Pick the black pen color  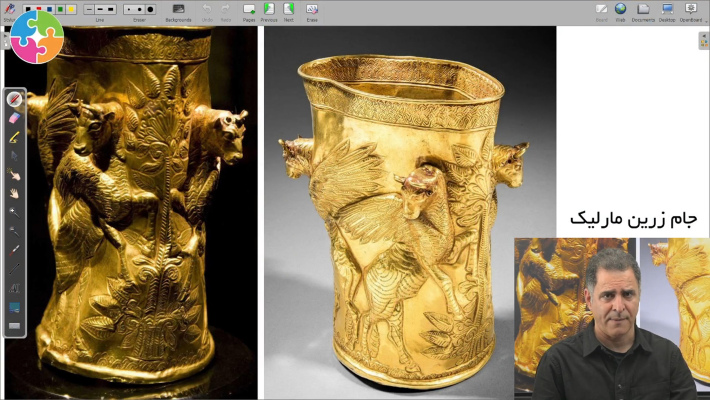tap(28, 9)
